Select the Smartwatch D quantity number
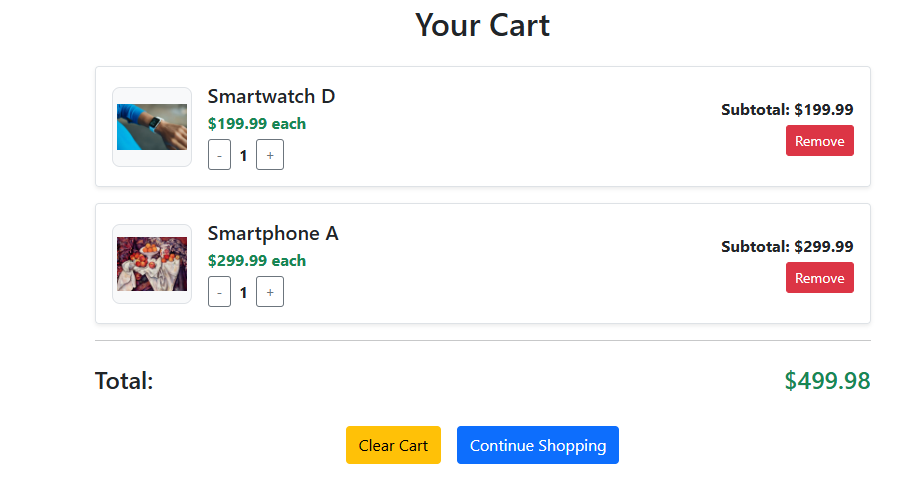902x496 pixels. pos(244,155)
